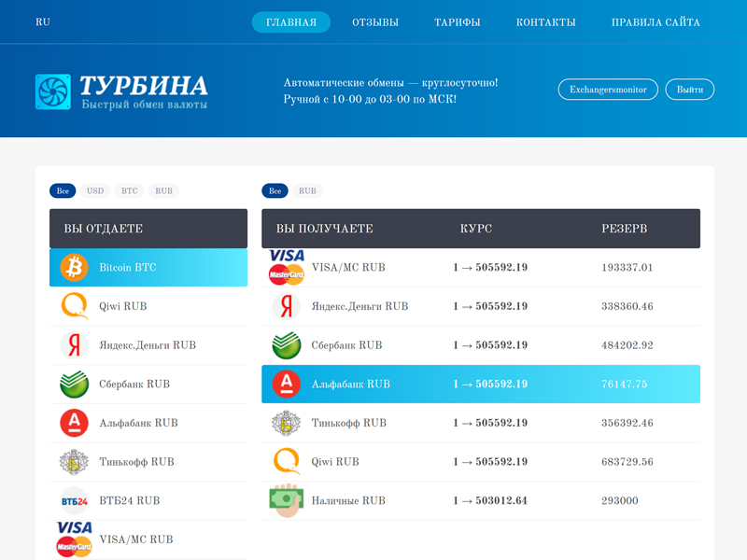Go to ТАРИФЫ in navigation
747x560 pixels.
point(458,22)
